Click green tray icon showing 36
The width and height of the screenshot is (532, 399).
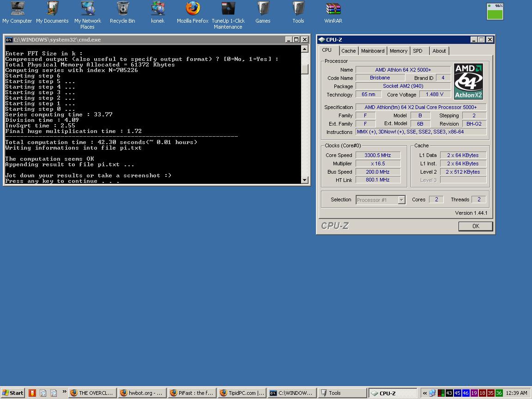pos(499,393)
